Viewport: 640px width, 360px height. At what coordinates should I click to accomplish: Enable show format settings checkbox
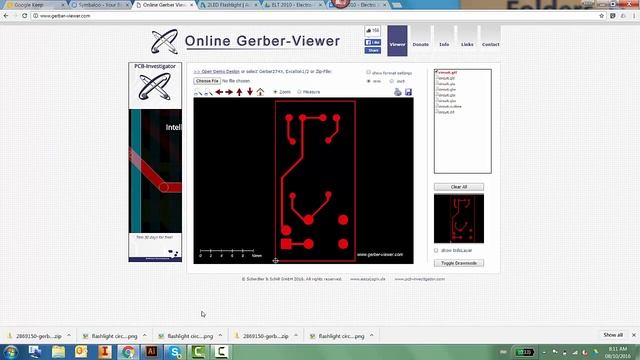coord(368,73)
